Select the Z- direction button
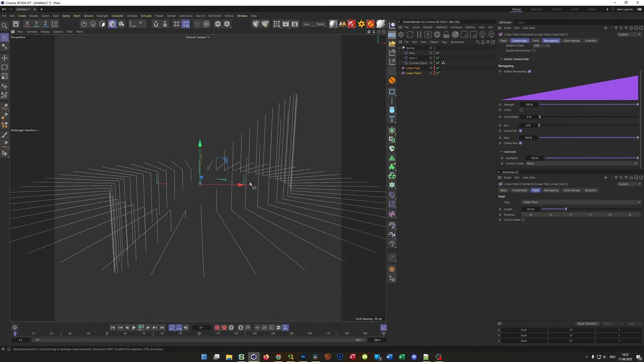Screen dimensions: 644x362 pyautogui.click(x=630, y=214)
